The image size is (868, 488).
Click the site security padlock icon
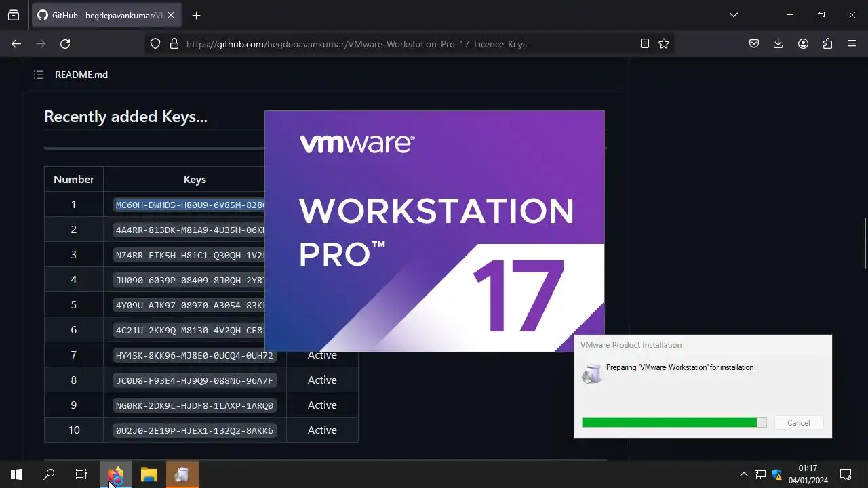click(x=174, y=43)
